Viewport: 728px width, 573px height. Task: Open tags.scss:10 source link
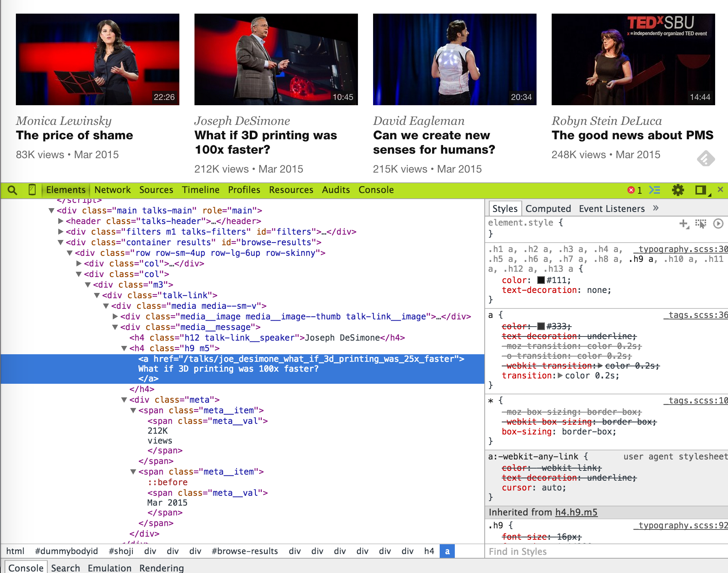pyautogui.click(x=695, y=400)
